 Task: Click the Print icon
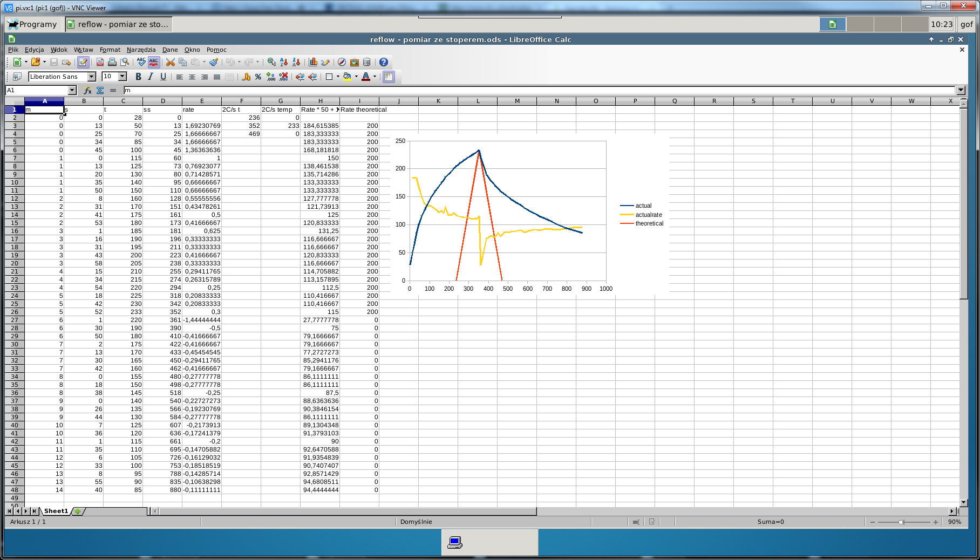point(112,62)
